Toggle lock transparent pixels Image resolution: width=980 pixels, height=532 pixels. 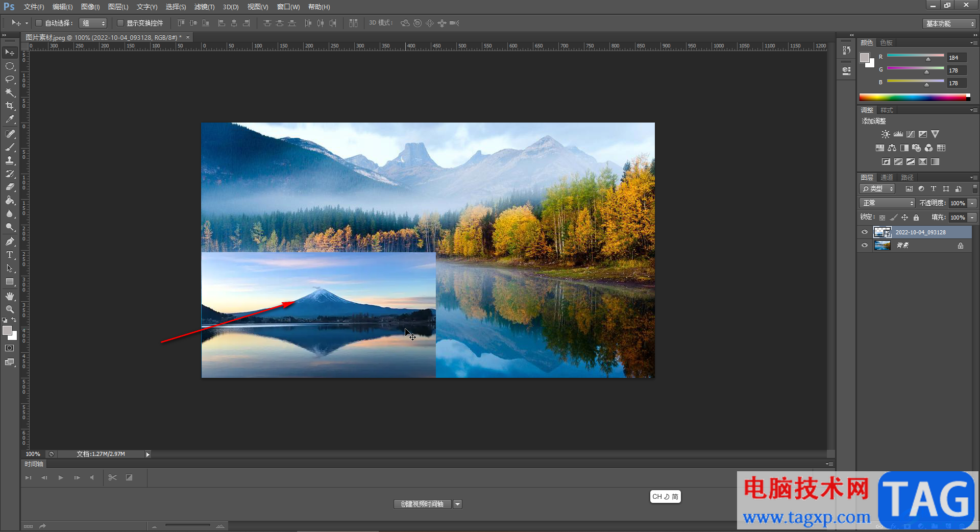pos(883,217)
